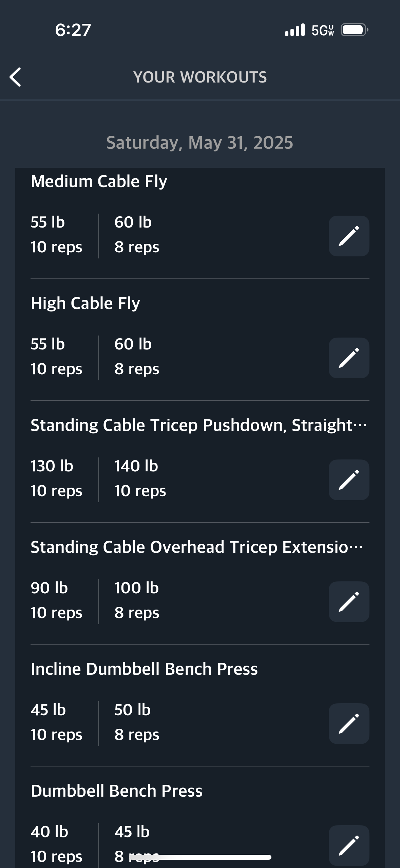400x868 pixels.
Task: Edit the Dumbbell Bench Press entry
Action: 349,845
